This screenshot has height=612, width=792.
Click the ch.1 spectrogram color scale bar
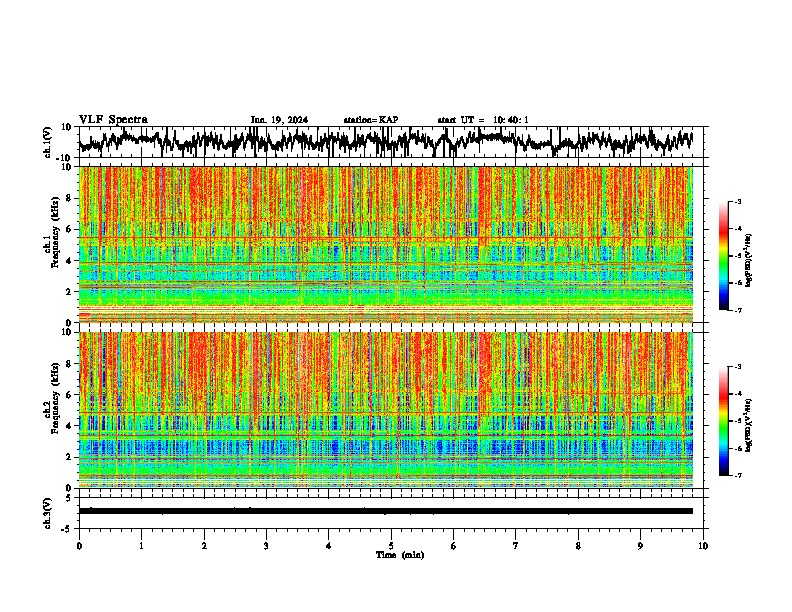point(723,256)
